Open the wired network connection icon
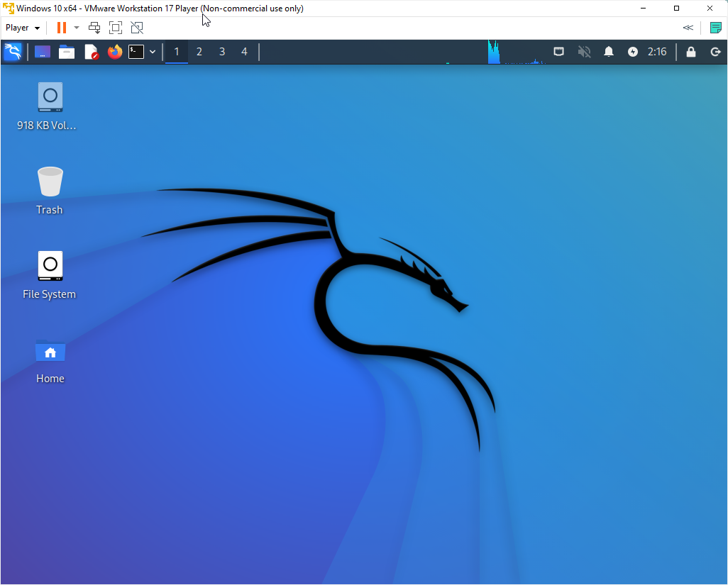The width and height of the screenshot is (728, 585). pyautogui.click(x=558, y=52)
